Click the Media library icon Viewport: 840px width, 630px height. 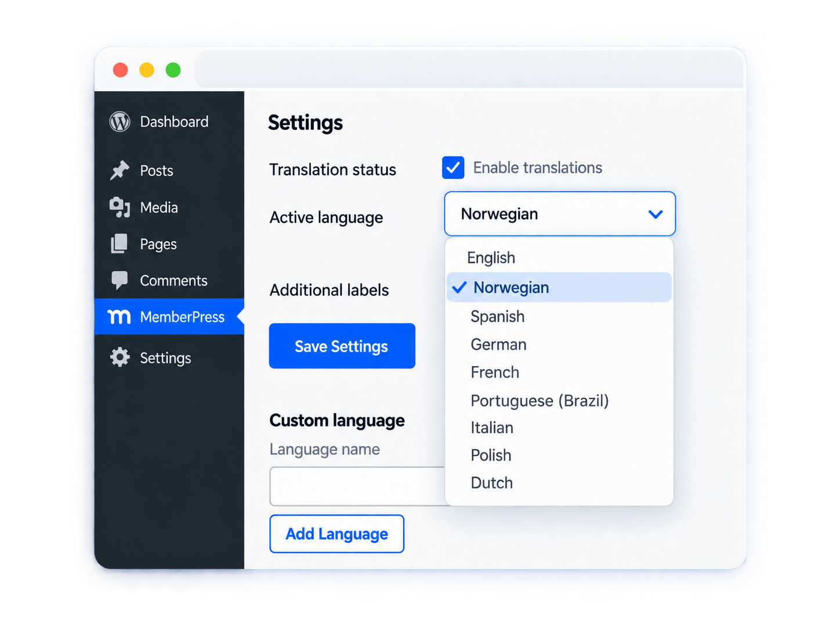[x=120, y=207]
